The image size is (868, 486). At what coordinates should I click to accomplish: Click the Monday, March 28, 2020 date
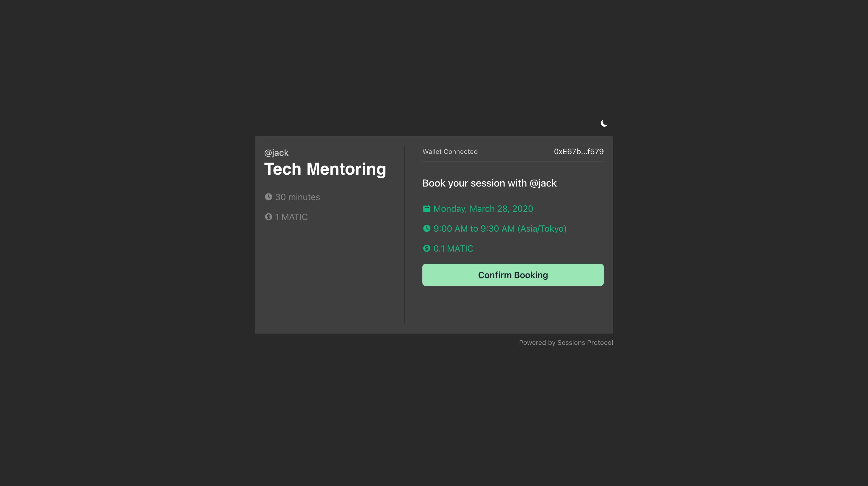pyautogui.click(x=483, y=209)
